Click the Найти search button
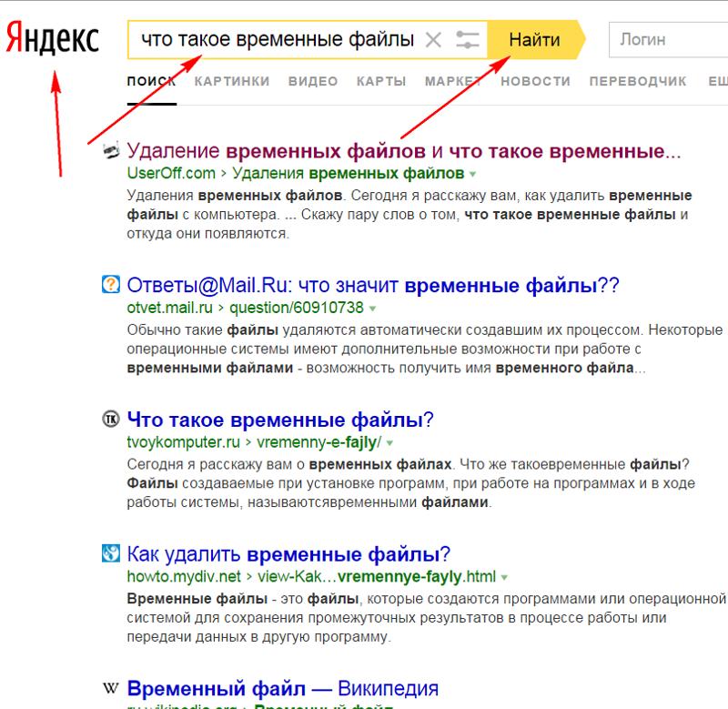The image size is (728, 709). click(535, 39)
